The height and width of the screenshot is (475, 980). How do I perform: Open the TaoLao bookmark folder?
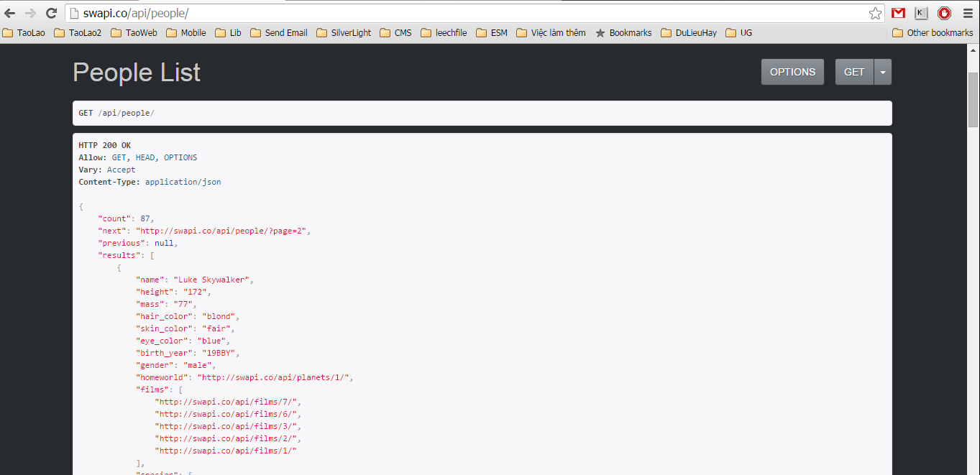click(x=24, y=32)
